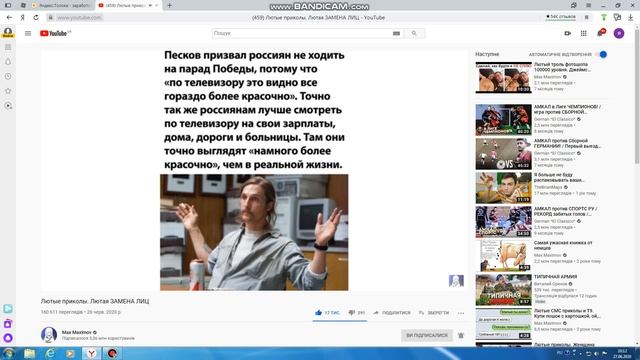
Task: Open the page translation/feedback icon beside downloads
Action: click(x=617, y=17)
